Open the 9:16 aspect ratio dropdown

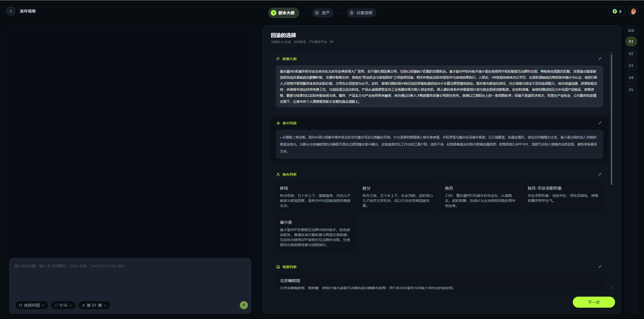[x=63, y=305]
